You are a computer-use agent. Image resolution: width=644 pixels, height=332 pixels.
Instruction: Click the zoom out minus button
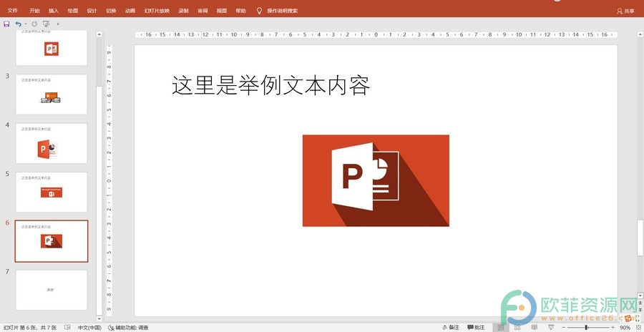pyautogui.click(x=564, y=328)
